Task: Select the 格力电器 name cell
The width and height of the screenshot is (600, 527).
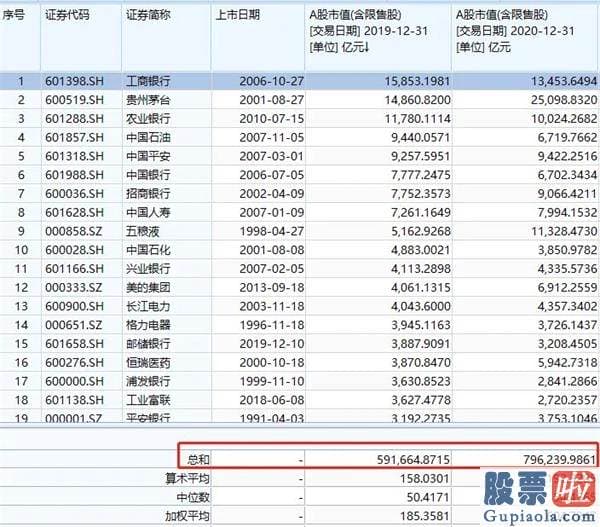Action: 148,325
